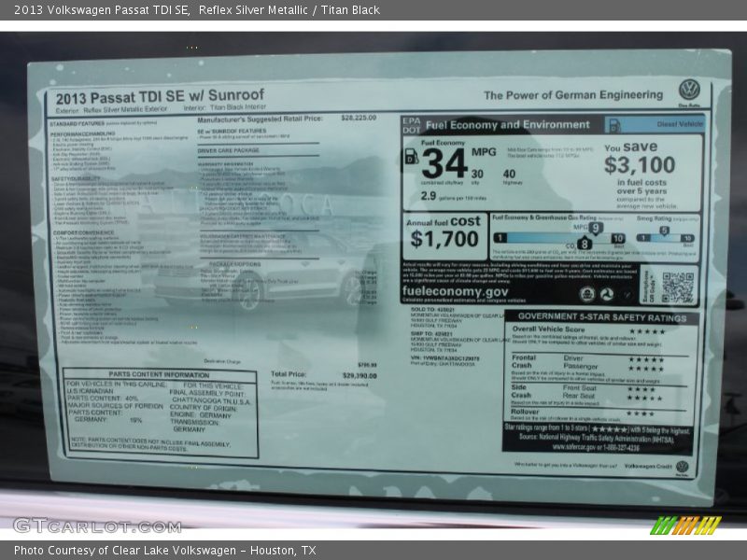Click the Volkswagen logo at top right
Screen dimensions: 747x560
coord(689,91)
